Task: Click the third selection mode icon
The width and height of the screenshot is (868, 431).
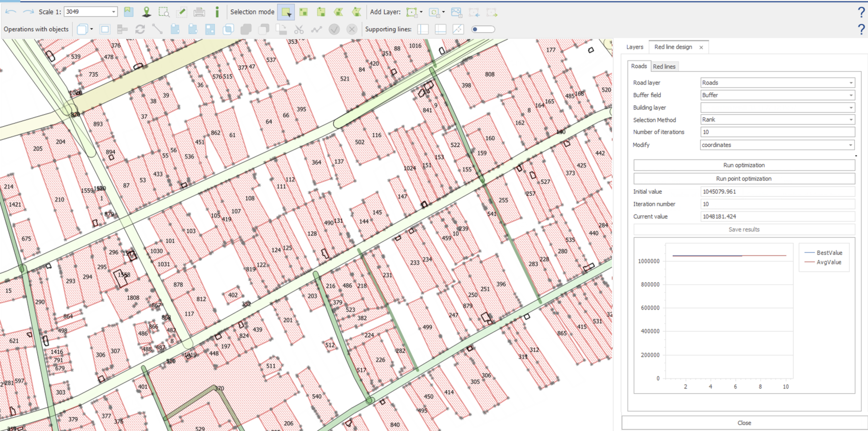Action: pos(321,11)
